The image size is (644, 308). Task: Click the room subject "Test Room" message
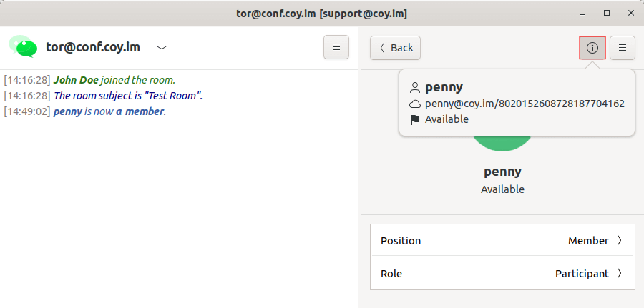coord(128,96)
